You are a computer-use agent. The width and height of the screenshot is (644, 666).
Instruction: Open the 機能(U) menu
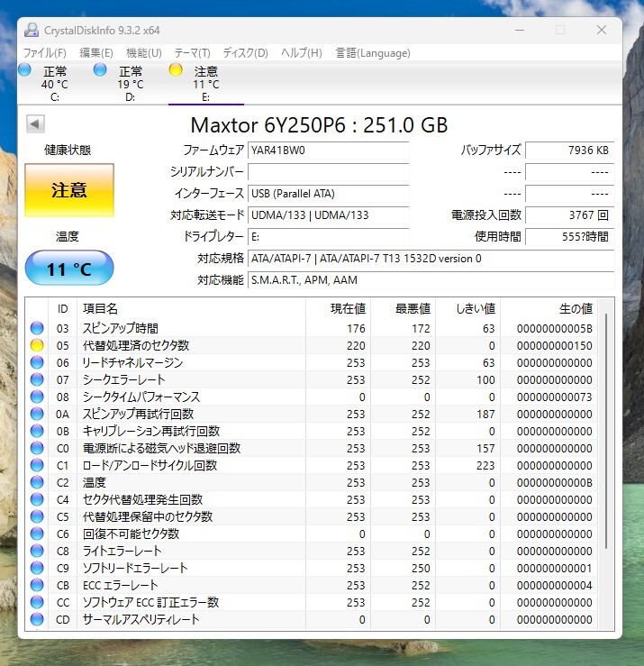(144, 52)
